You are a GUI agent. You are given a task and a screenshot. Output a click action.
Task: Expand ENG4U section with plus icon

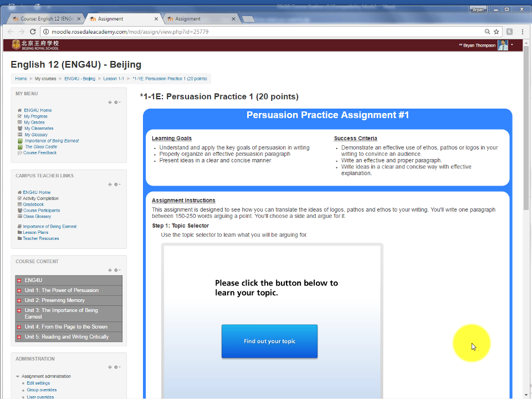(19, 280)
